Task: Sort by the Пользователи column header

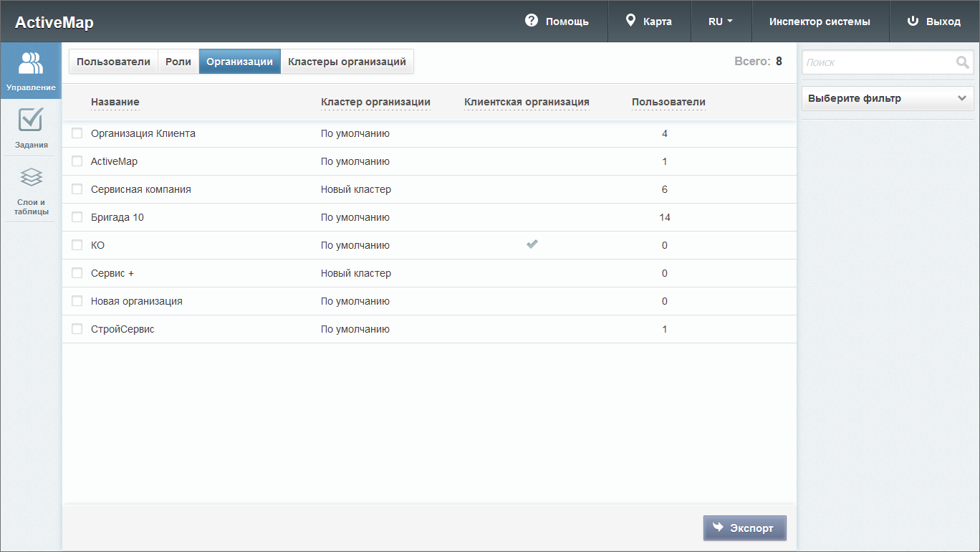Action: pyautogui.click(x=668, y=102)
